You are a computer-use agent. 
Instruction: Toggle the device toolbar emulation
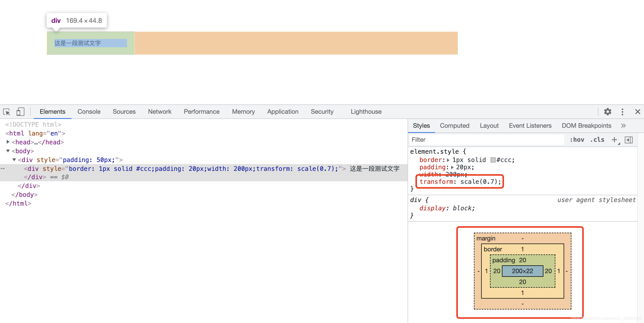pyautogui.click(x=20, y=112)
